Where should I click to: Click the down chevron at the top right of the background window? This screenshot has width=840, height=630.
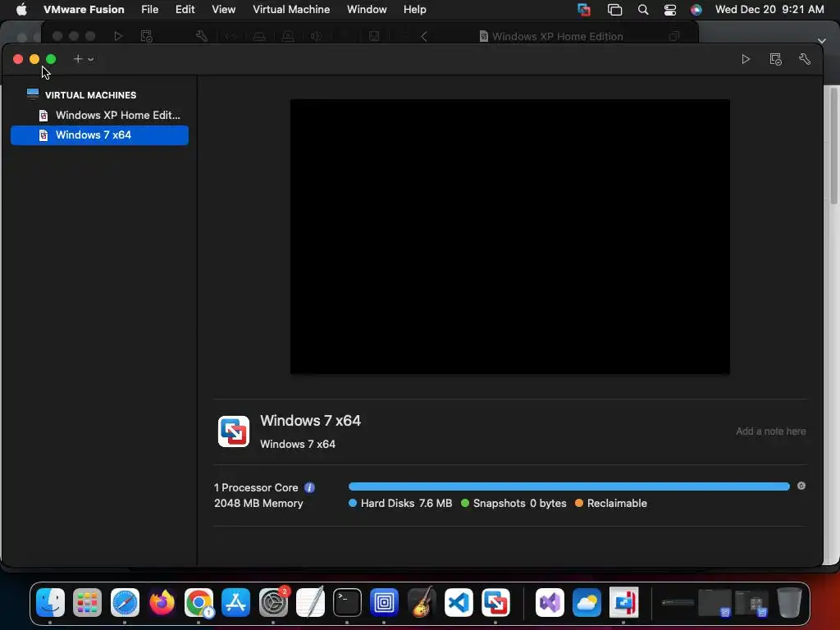click(822, 41)
